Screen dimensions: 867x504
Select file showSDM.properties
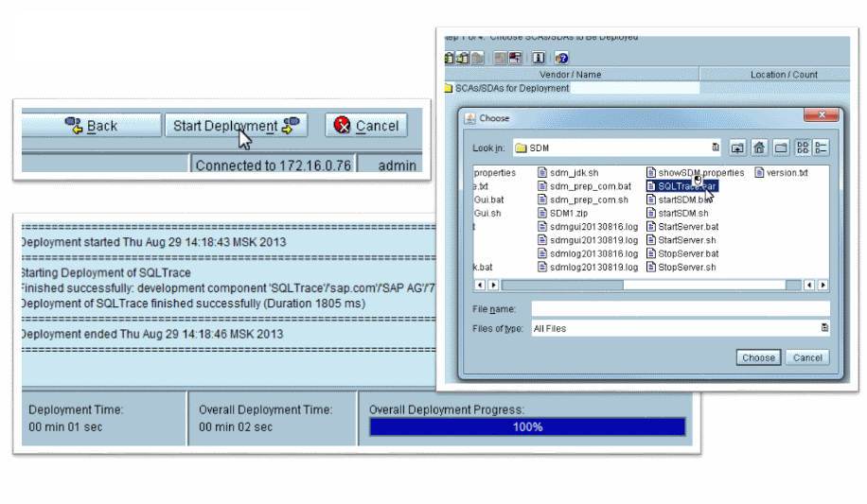(x=696, y=172)
